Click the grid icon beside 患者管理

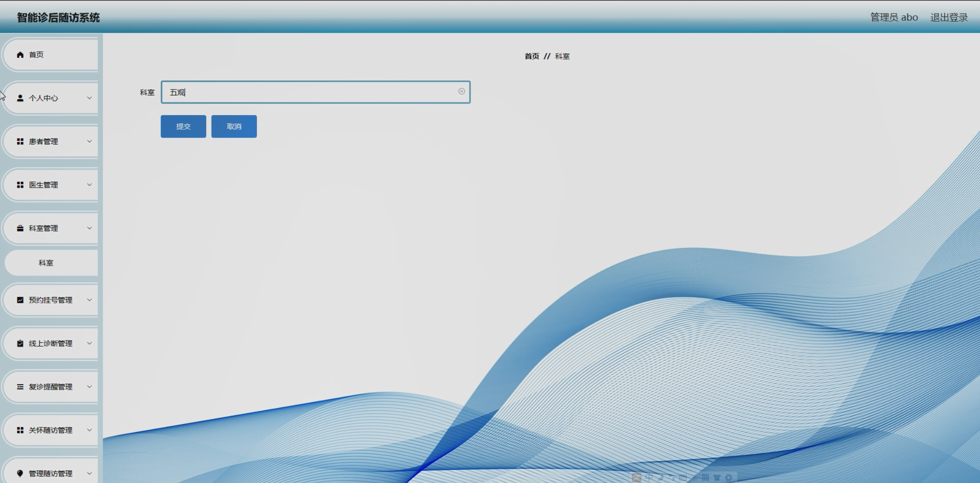20,141
